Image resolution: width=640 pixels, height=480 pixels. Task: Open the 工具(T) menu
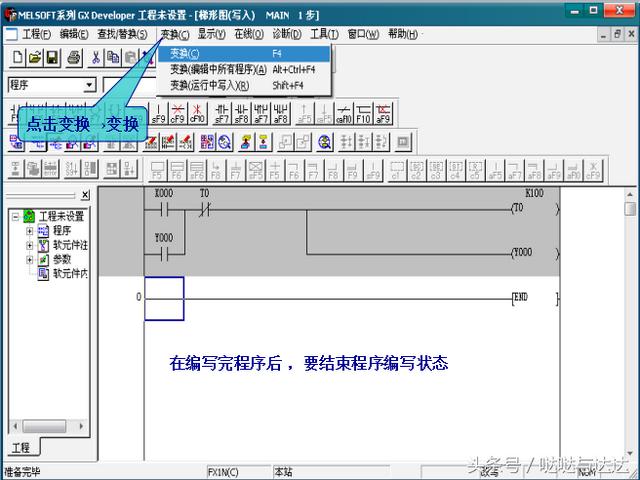point(324,34)
